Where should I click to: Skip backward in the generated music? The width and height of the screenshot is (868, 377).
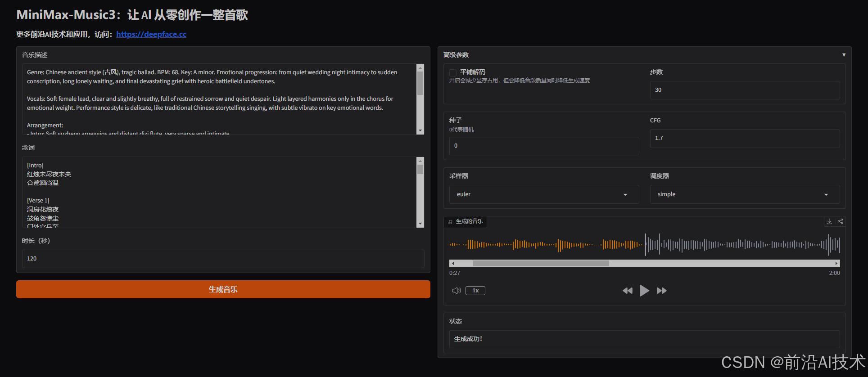[627, 291]
